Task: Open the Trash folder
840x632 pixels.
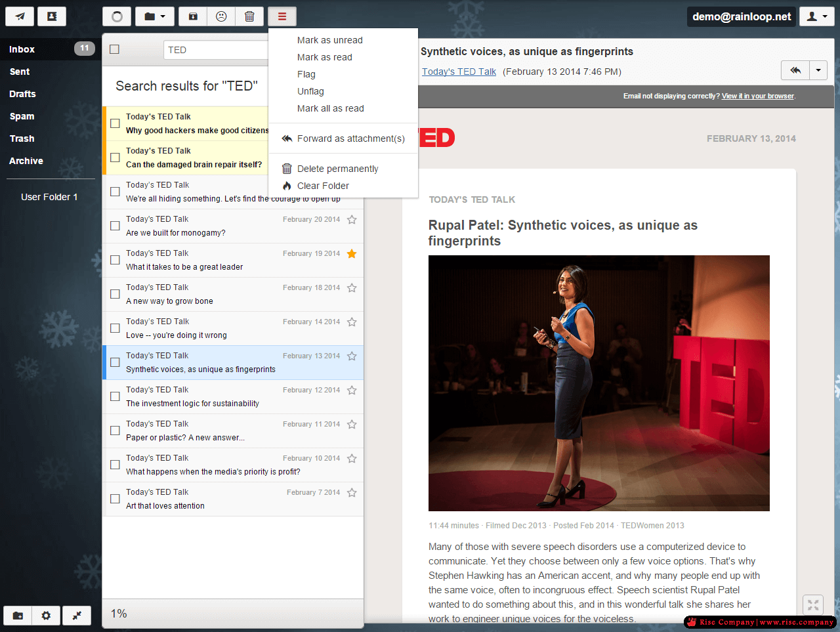Action: (x=51, y=138)
